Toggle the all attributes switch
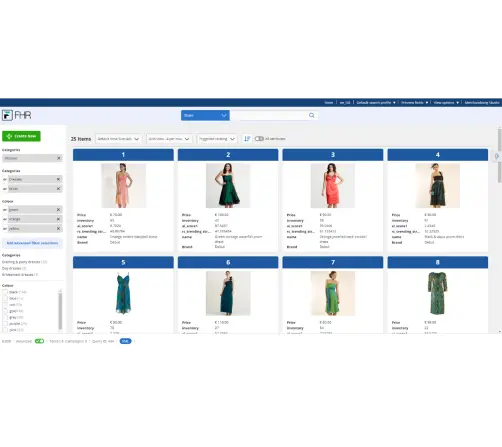The image size is (502, 447). pyautogui.click(x=259, y=139)
